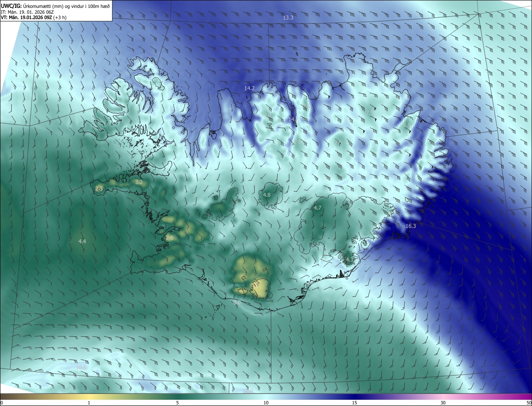Click the 'VT: Mán. 19.01.2026 09Z (+3 h)' line
532x406 pixels.
[34, 17]
